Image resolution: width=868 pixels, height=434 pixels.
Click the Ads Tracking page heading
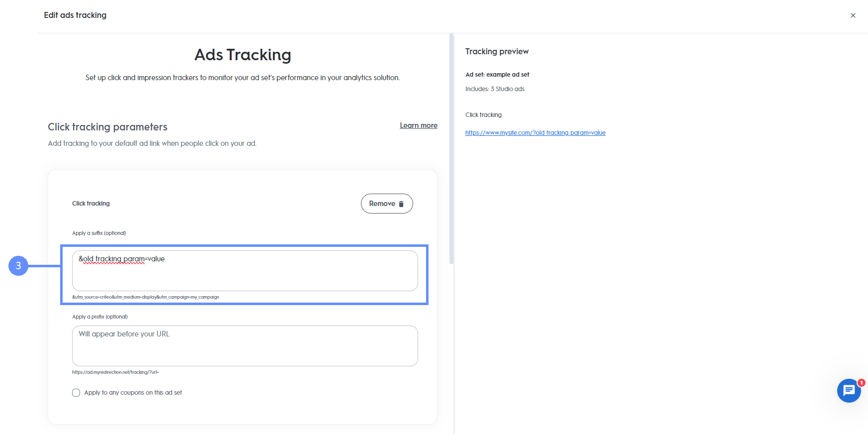click(242, 55)
